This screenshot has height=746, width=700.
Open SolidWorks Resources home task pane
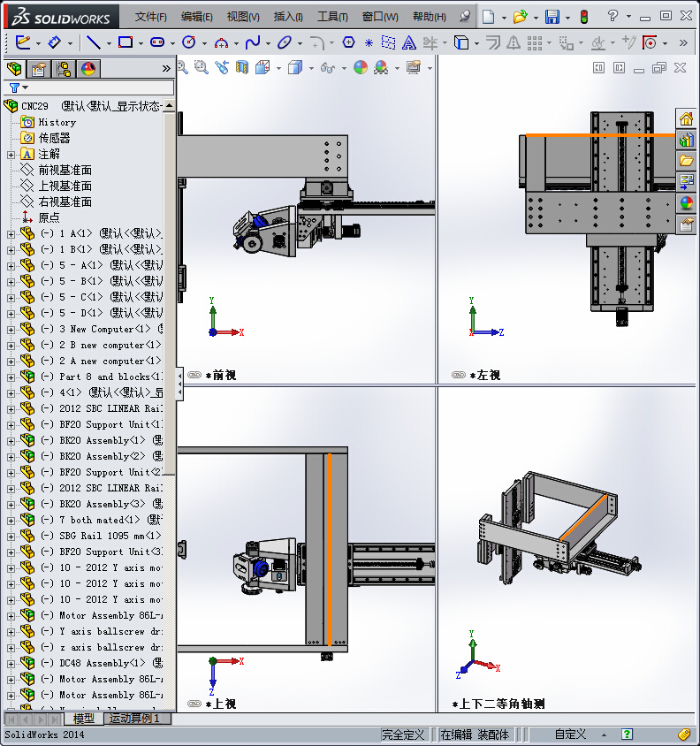tap(686, 118)
